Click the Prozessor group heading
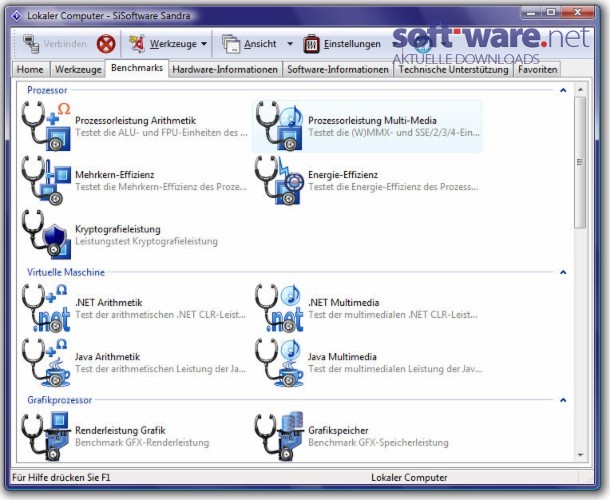Image resolution: width=610 pixels, height=500 pixels. 47,90
